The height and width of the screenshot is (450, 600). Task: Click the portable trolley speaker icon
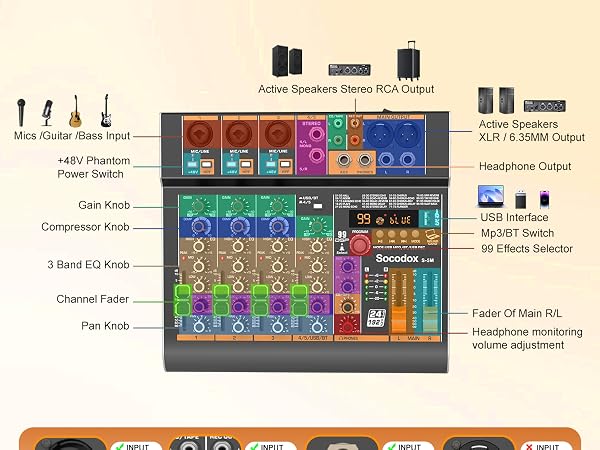pyautogui.click(x=408, y=60)
